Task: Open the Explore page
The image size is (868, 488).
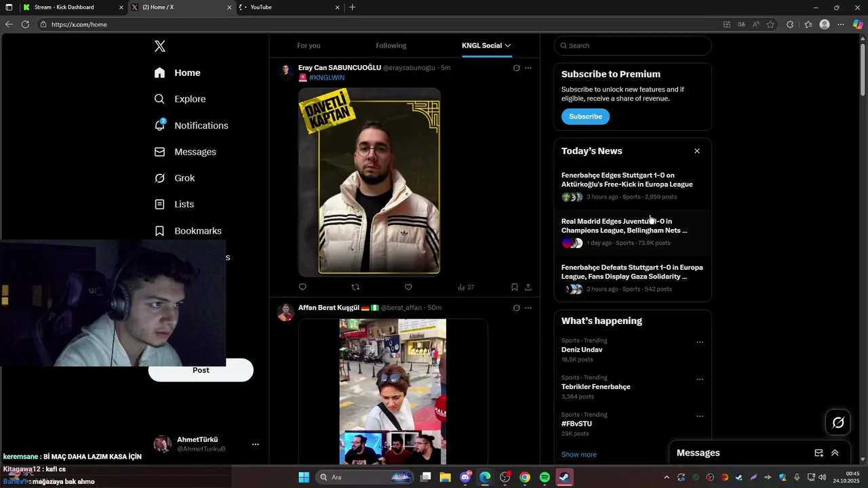Action: click(180, 99)
